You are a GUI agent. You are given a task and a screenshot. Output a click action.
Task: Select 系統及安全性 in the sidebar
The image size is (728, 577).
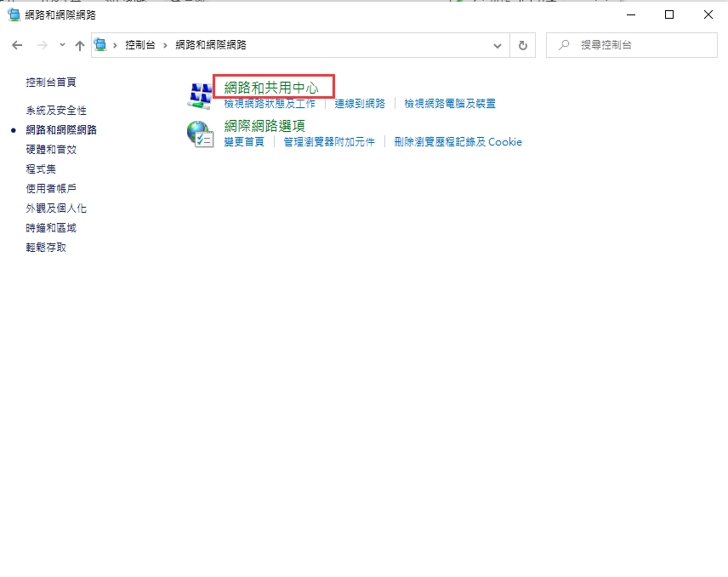(56, 111)
